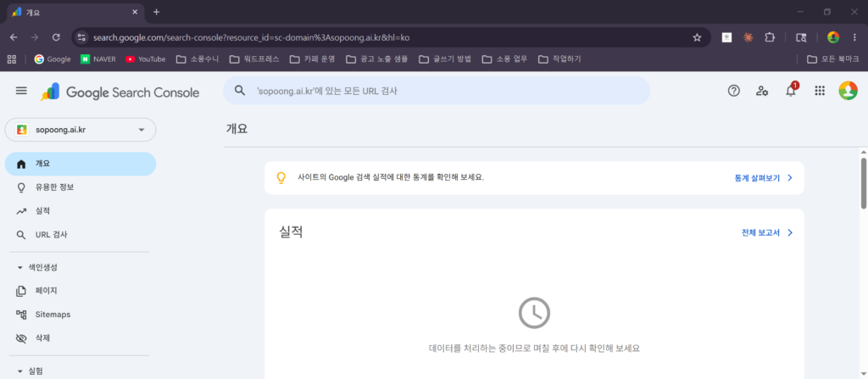Open the apps grid on bookmarks bar
The image size is (868, 379).
coord(12,59)
